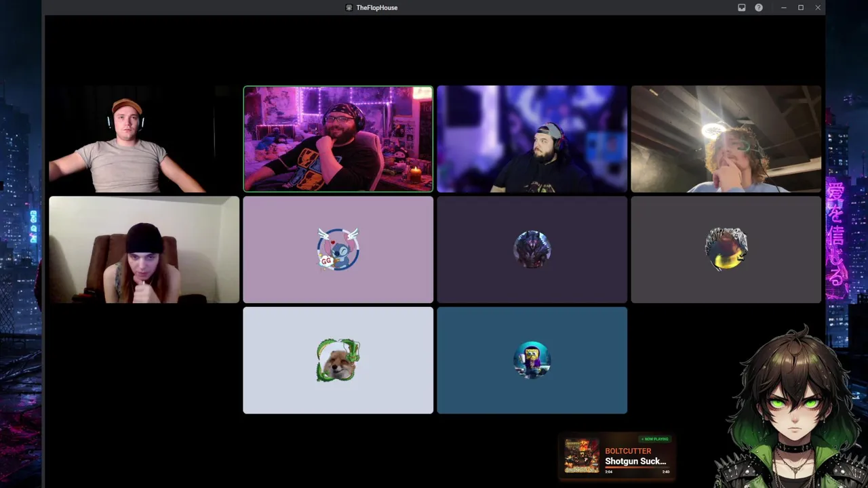Click the help question mark icon
The width and height of the screenshot is (868, 488).
[759, 7]
